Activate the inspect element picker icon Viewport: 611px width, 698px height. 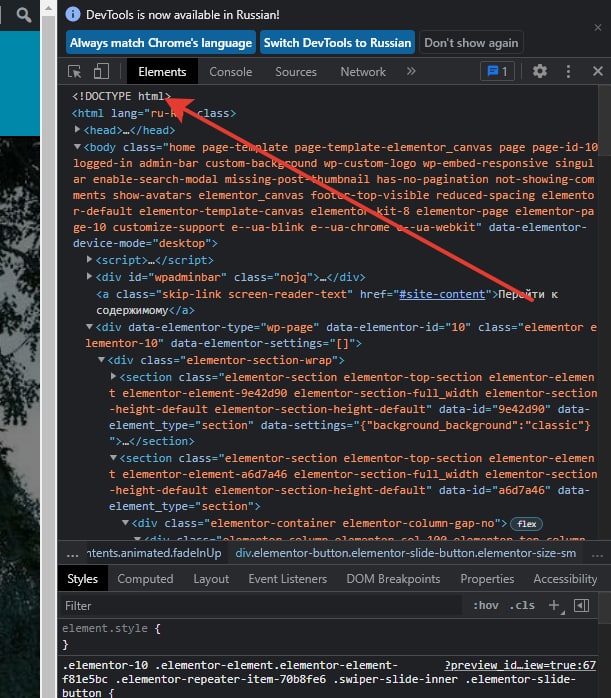[74, 72]
